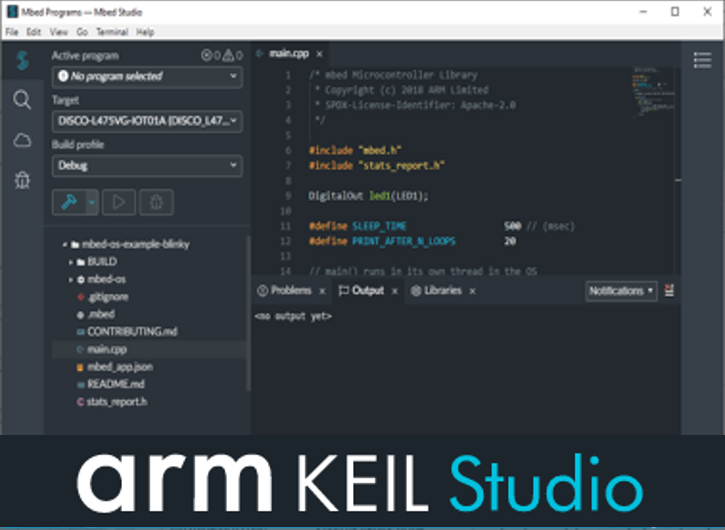Click the warning triangle count icon
The height and width of the screenshot is (530, 725).
228,55
